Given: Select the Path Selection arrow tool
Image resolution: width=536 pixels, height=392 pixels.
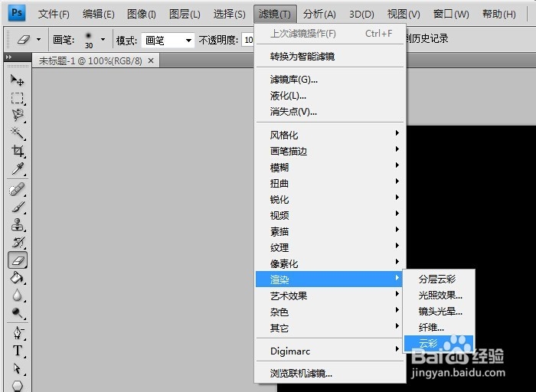Looking at the screenshot, I should coord(17,368).
